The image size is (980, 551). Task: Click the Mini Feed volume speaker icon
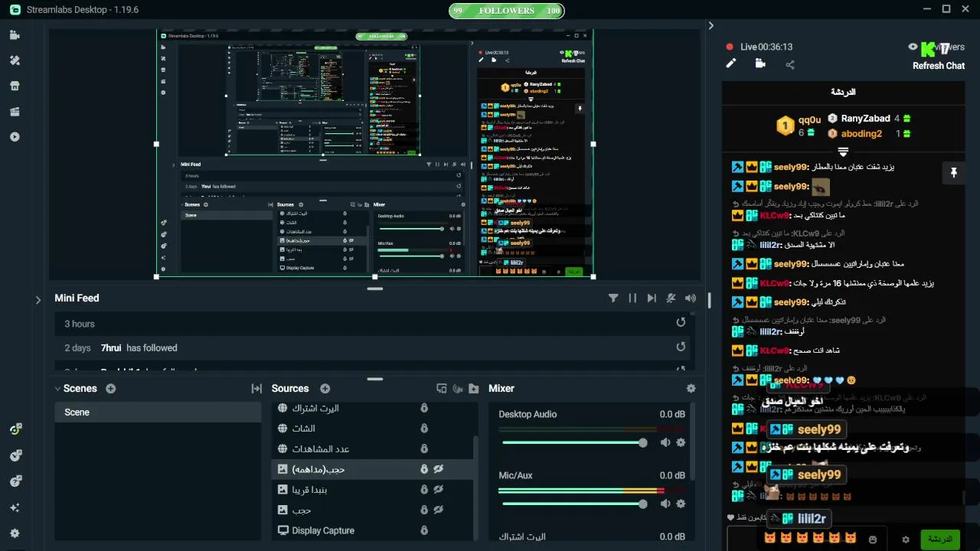tap(691, 298)
